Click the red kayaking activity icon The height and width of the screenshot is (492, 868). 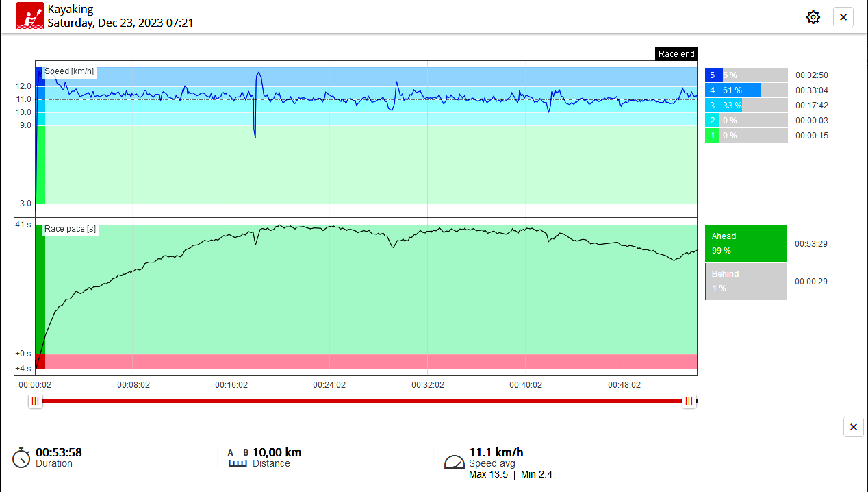[x=29, y=16]
